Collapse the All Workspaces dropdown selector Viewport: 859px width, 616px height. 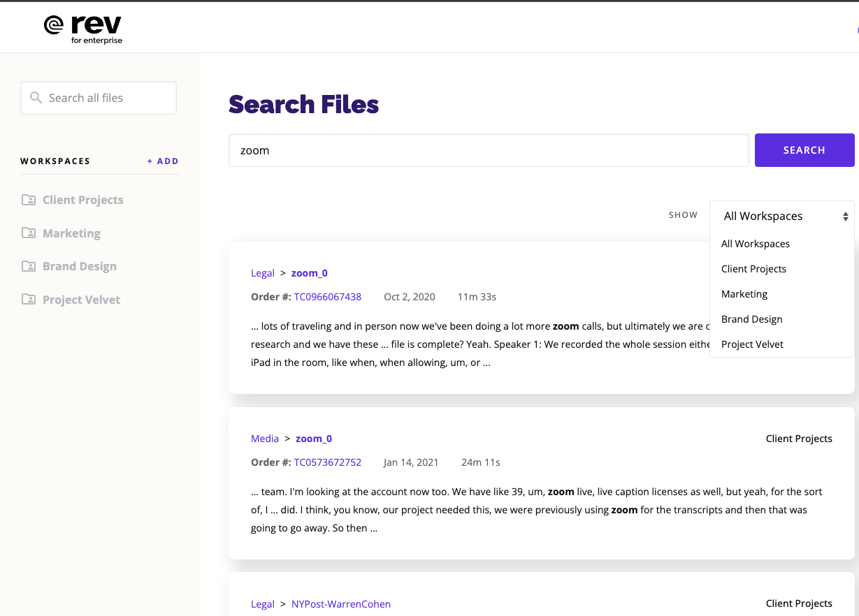[782, 216]
